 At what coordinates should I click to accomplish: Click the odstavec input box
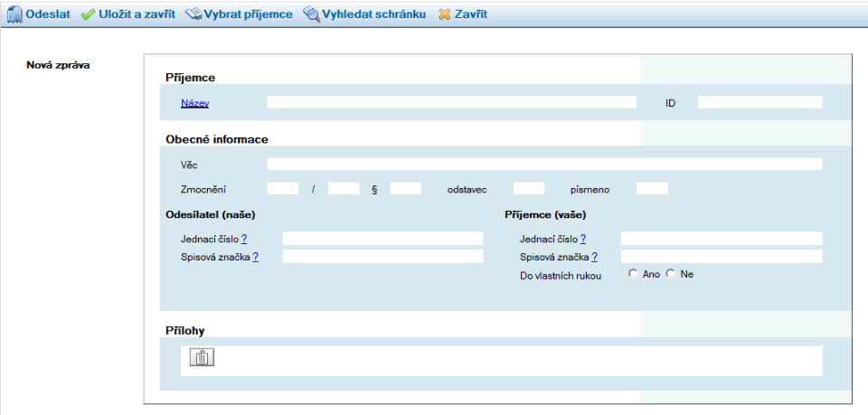coord(529,188)
